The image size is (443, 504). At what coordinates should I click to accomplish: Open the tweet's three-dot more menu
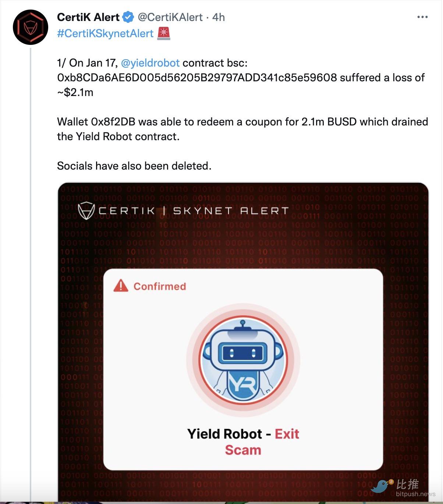click(422, 17)
